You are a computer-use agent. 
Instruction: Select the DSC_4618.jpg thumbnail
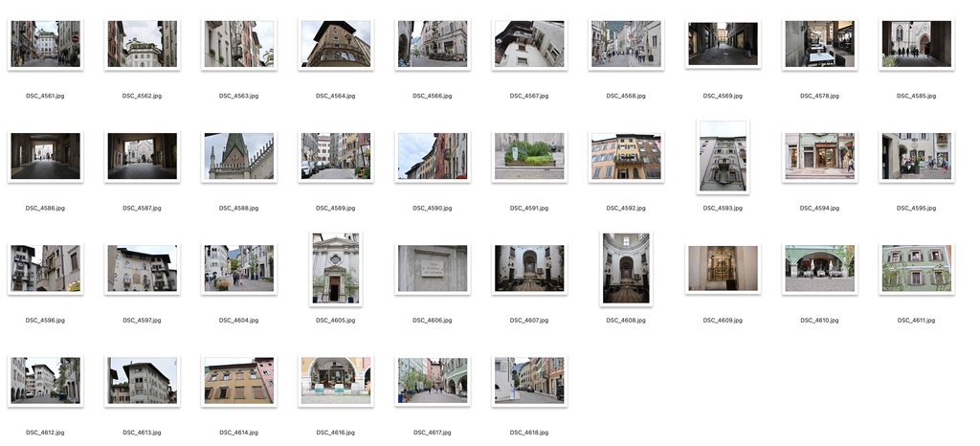pos(529,380)
